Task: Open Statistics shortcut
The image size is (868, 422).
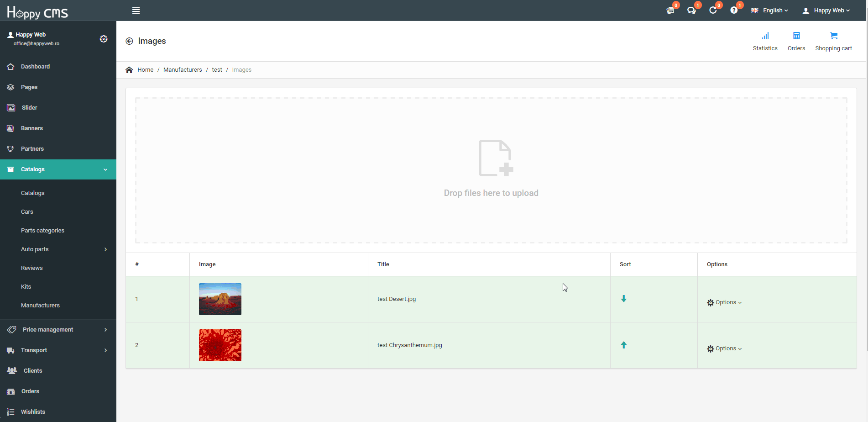Action: click(x=765, y=42)
